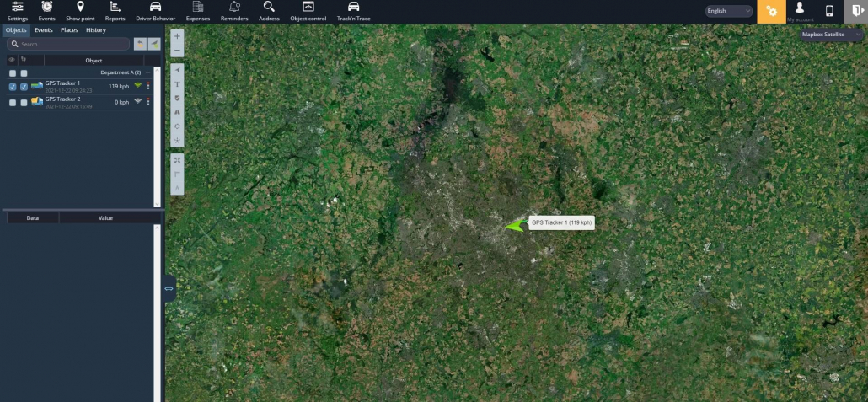Click the orange gears button
Viewport: 868px width, 402px height.
(x=771, y=12)
